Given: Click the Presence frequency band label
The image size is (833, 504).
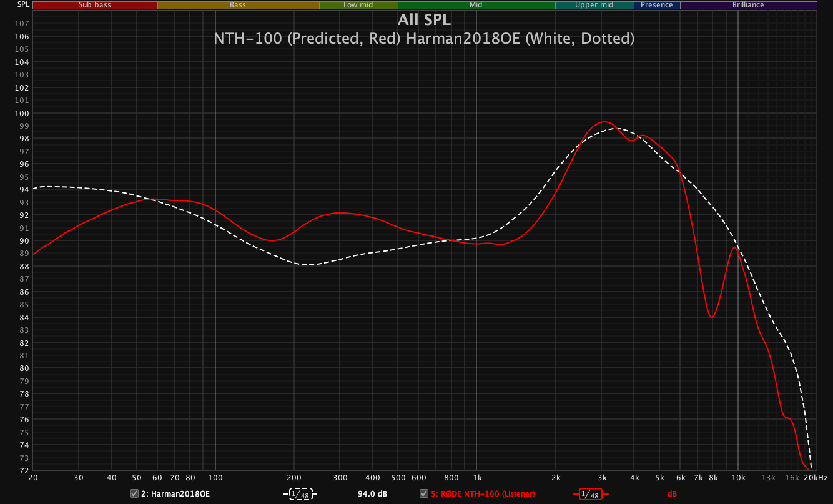Looking at the screenshot, I should tap(657, 5).
